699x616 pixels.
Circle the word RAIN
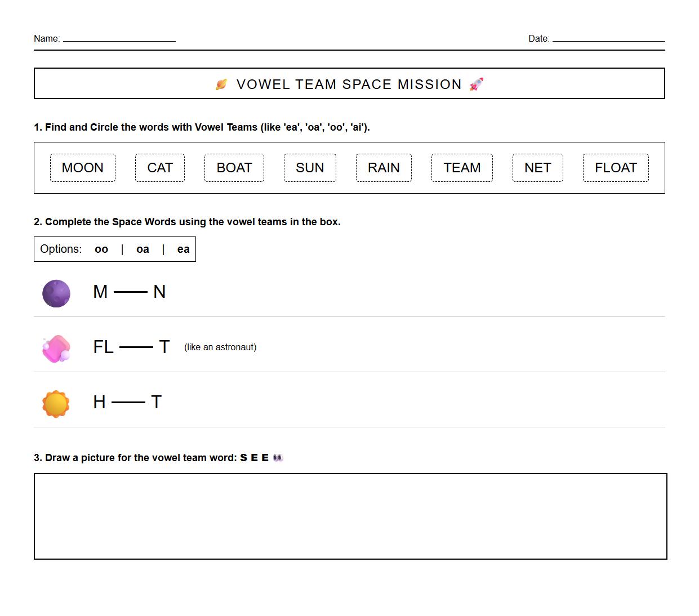point(384,167)
